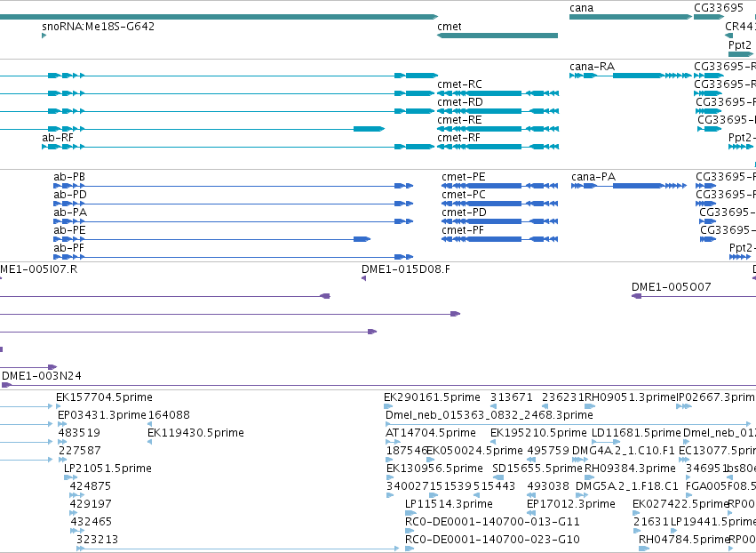Click the cmet-RD transcript label
This screenshot has width=756, height=553.
[x=460, y=102]
